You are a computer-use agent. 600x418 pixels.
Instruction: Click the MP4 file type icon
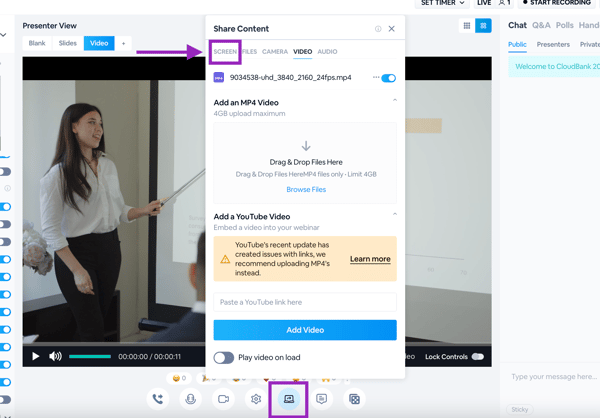point(218,78)
